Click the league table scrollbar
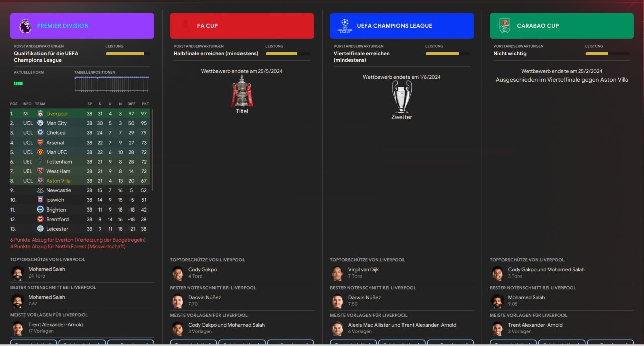The width and height of the screenshot is (644, 346). 152,150
